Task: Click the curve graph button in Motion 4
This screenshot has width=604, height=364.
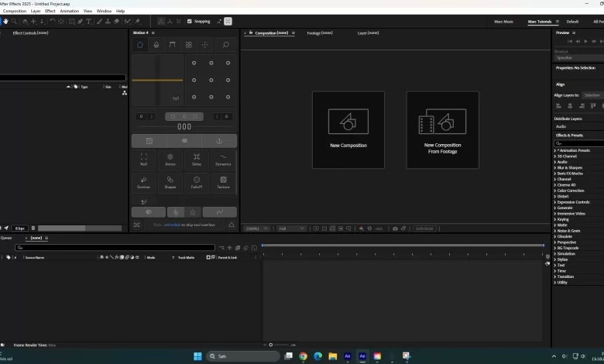Action: [x=220, y=212]
